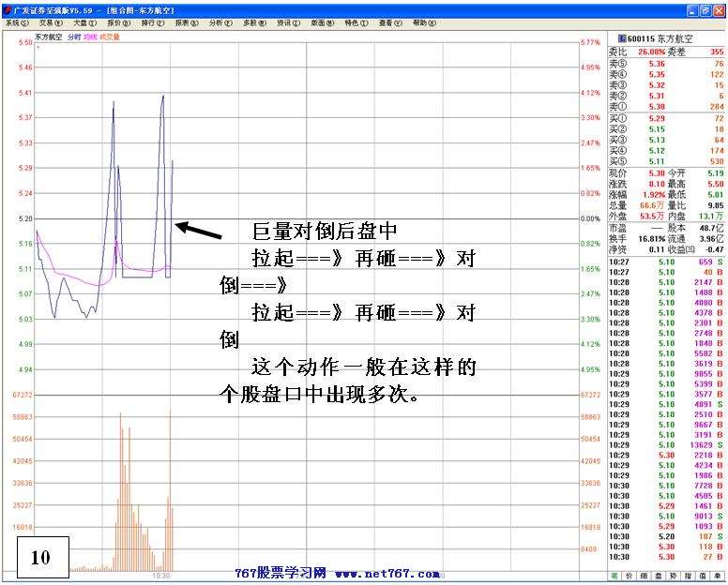
Task: Click the 最低 5.01 value
Action: 716,194
